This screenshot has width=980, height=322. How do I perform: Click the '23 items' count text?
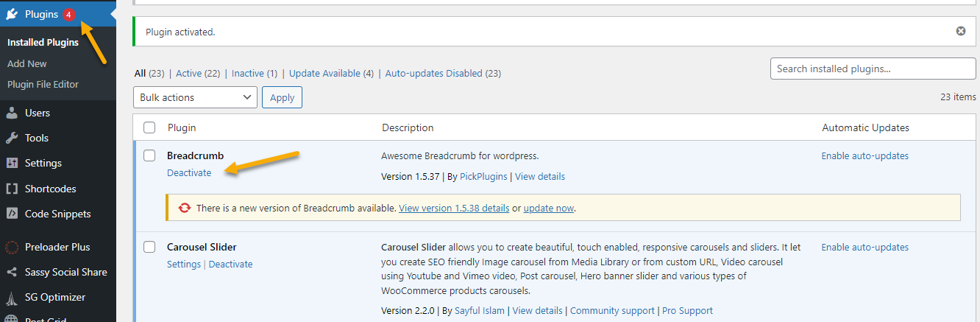click(x=958, y=97)
